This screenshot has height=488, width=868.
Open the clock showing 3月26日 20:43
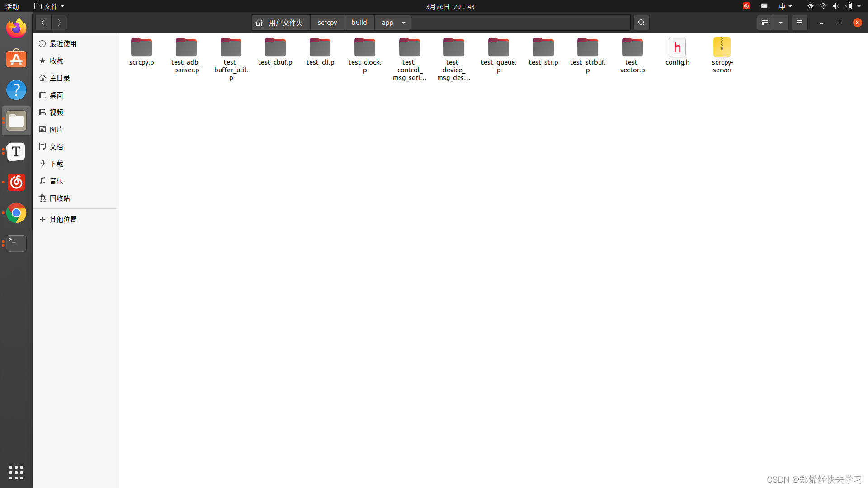pyautogui.click(x=450, y=6)
